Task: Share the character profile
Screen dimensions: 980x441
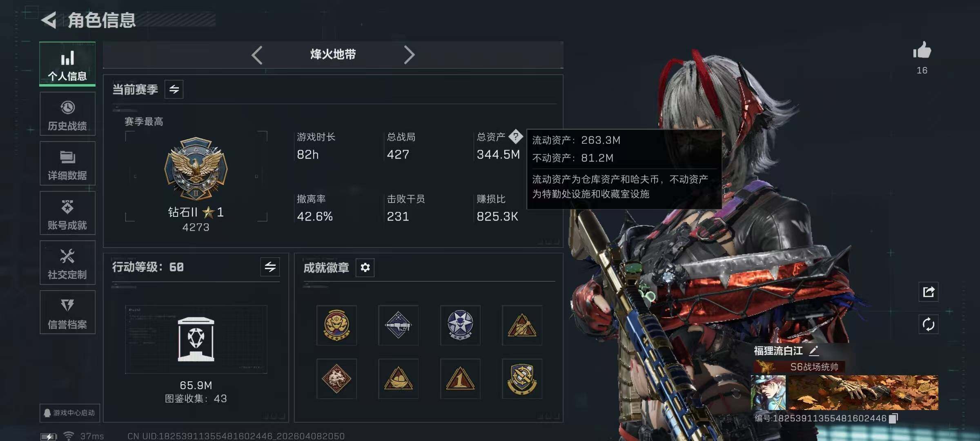Action: click(x=929, y=292)
